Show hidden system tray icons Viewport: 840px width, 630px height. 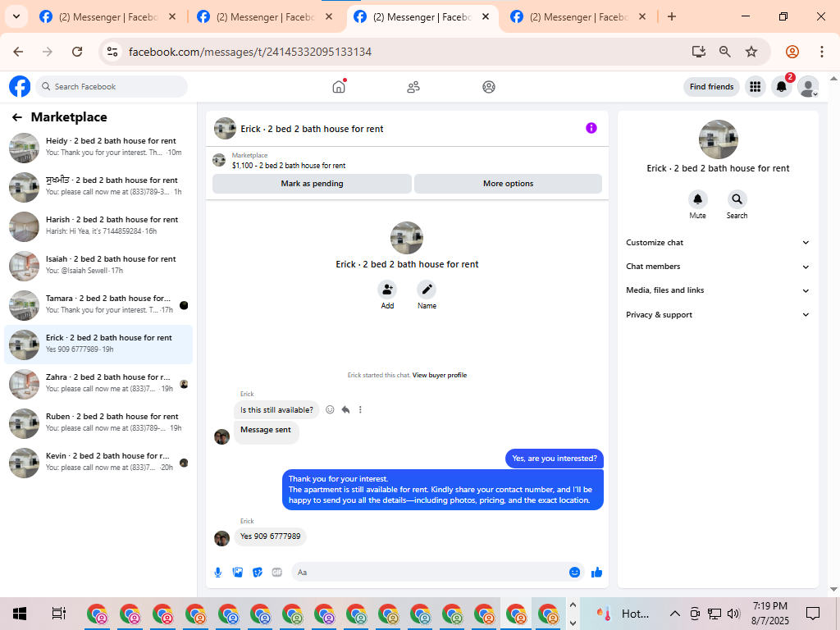[x=675, y=614]
